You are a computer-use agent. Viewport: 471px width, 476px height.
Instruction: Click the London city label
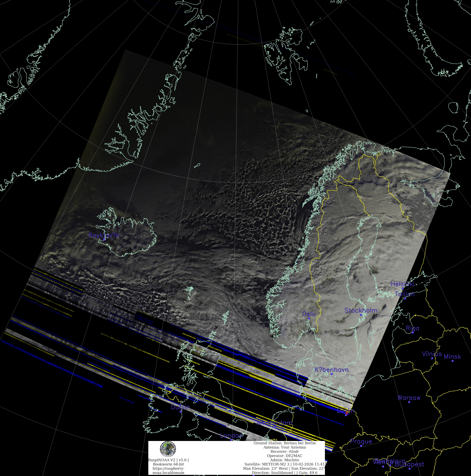coord(231,436)
